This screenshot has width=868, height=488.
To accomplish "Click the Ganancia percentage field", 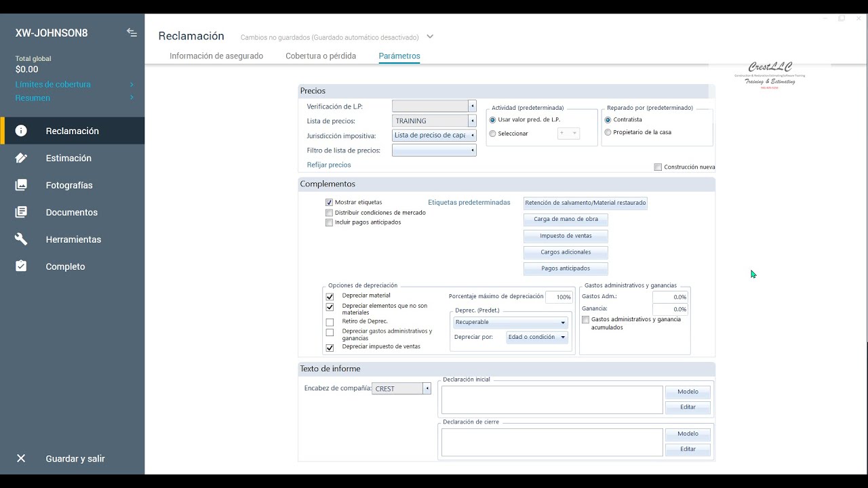I will pos(670,309).
